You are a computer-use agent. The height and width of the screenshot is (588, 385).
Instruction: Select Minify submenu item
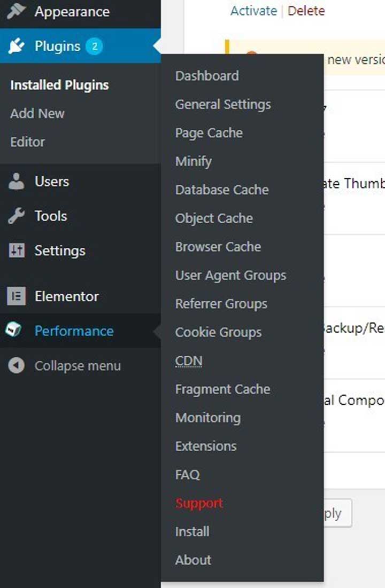coord(194,162)
